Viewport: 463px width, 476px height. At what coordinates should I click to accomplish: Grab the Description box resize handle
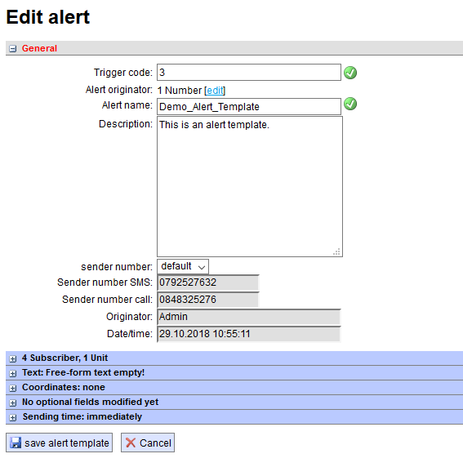point(336,251)
